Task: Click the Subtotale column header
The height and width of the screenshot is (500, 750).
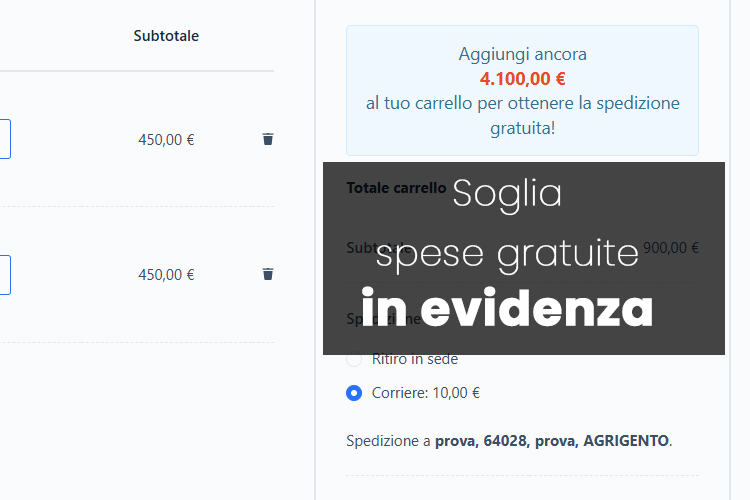Action: 166,36
